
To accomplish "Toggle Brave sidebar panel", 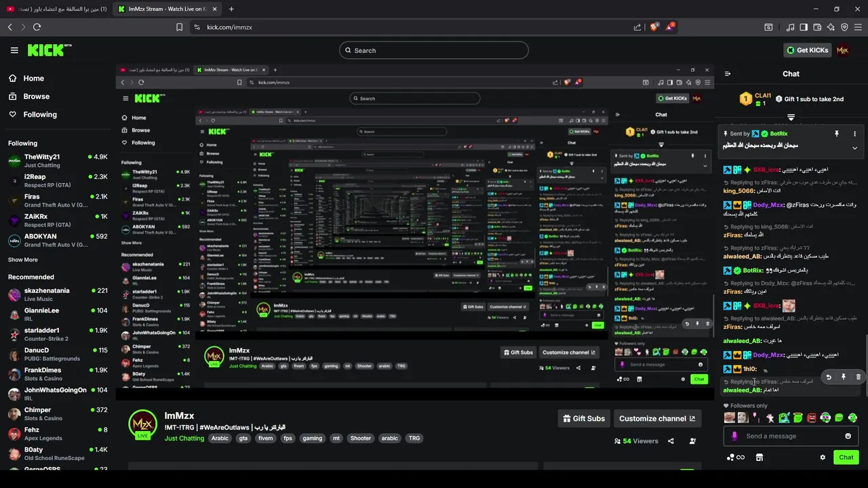I will [804, 27].
